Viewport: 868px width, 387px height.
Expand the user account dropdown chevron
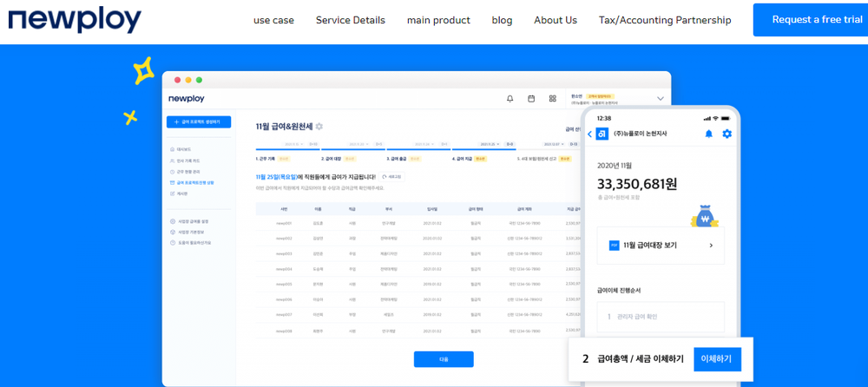(660, 99)
